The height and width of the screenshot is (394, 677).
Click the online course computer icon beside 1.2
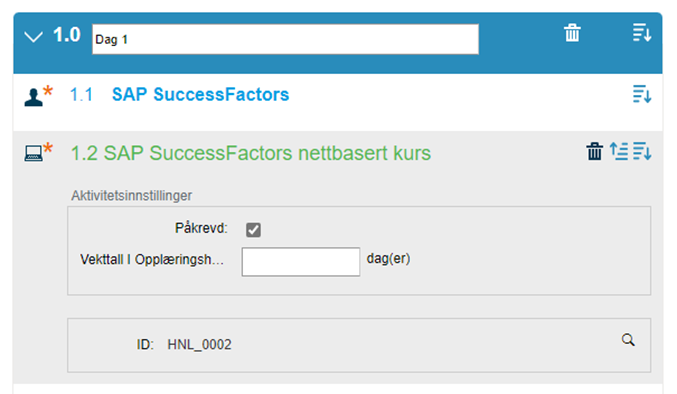[x=33, y=153]
